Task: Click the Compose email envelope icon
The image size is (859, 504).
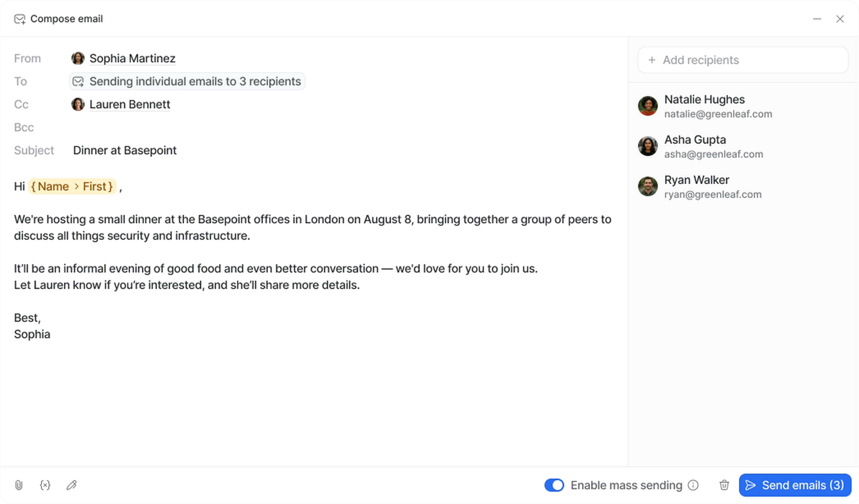Action: 19,19
